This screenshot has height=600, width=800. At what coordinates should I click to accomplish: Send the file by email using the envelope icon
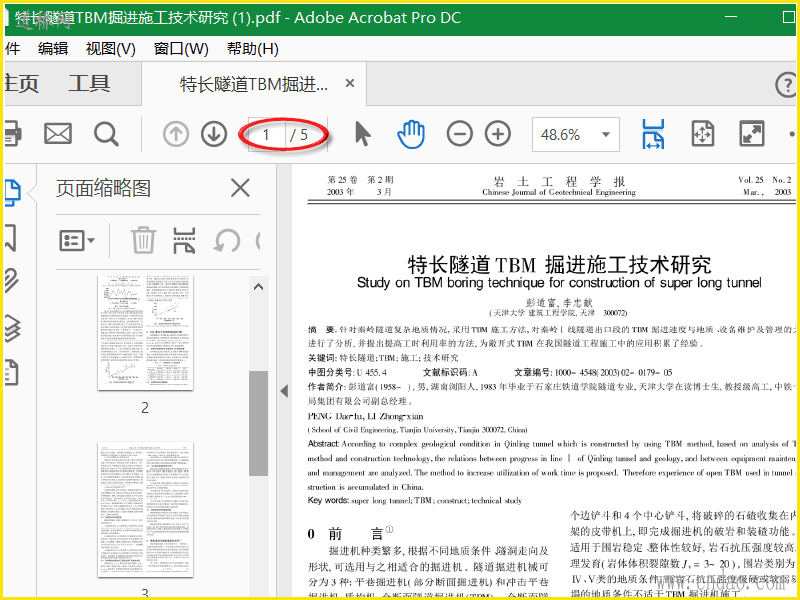(58, 134)
